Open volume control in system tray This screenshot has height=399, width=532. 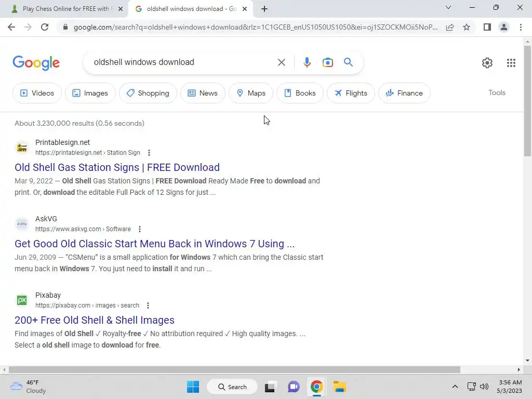(484, 387)
